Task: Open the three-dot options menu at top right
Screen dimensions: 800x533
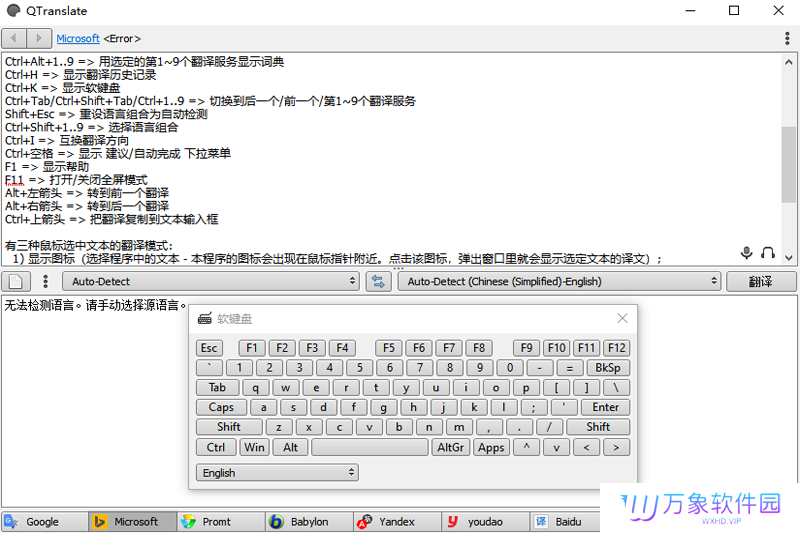Action: (x=787, y=38)
